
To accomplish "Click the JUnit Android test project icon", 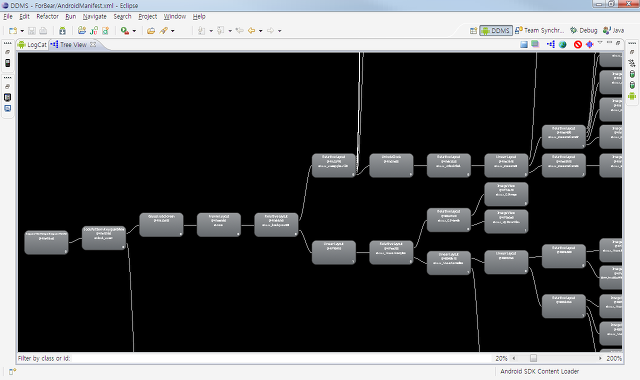I will (94, 31).
